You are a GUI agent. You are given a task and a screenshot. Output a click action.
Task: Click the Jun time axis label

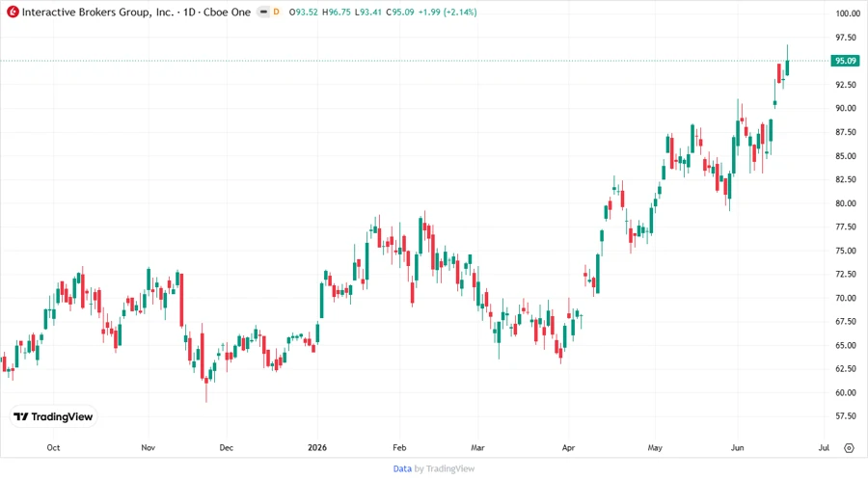point(738,448)
